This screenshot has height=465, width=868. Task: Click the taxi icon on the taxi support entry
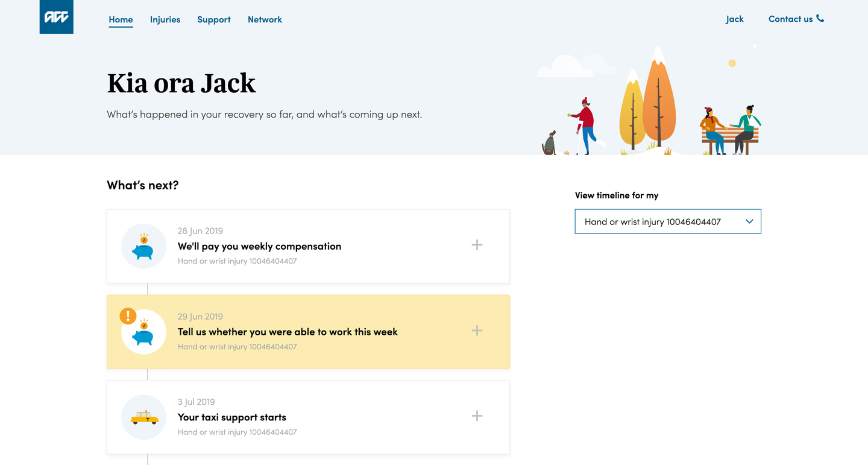coord(143,417)
